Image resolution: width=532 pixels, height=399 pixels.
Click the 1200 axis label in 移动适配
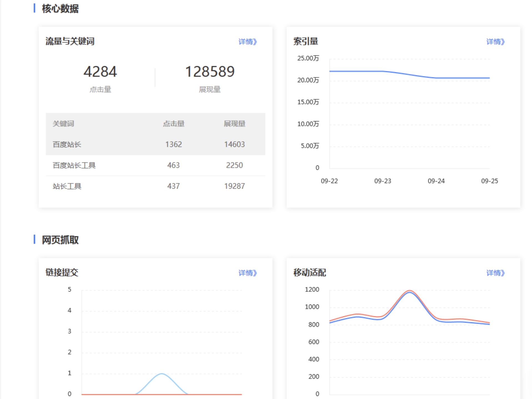(312, 290)
